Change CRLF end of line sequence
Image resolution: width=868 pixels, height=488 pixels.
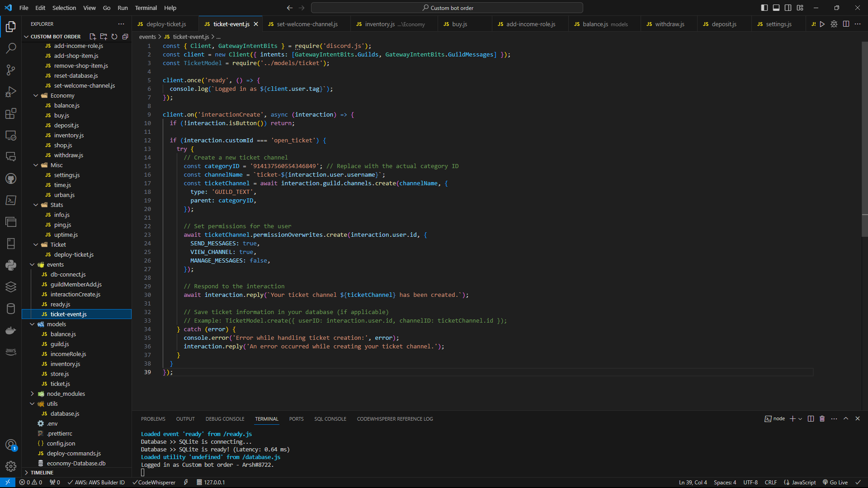pyautogui.click(x=770, y=483)
